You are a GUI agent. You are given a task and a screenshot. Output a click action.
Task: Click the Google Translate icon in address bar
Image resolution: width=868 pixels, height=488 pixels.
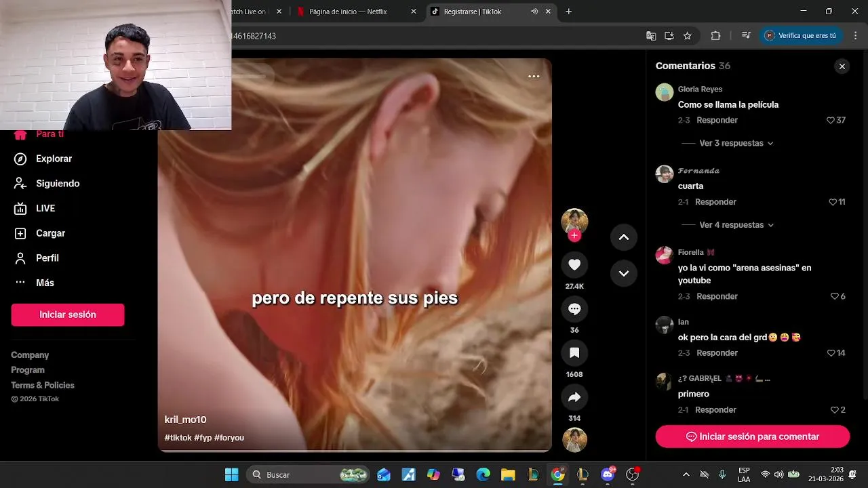[651, 36]
